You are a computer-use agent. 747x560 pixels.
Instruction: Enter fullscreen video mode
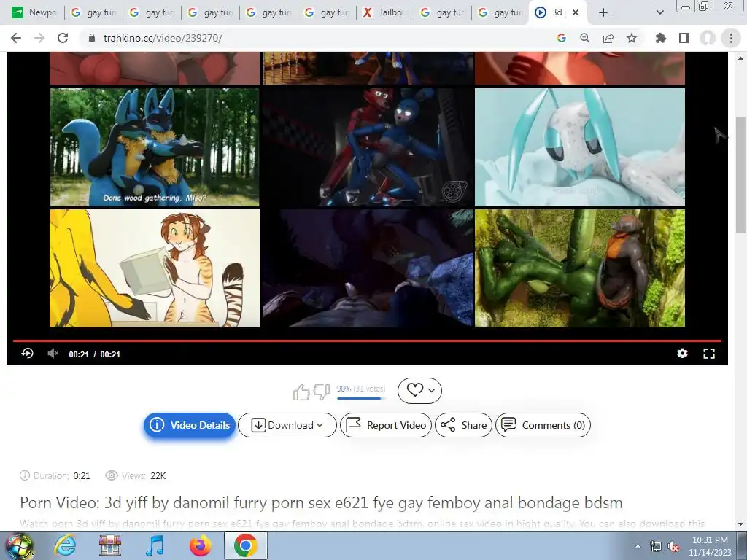[x=709, y=354]
